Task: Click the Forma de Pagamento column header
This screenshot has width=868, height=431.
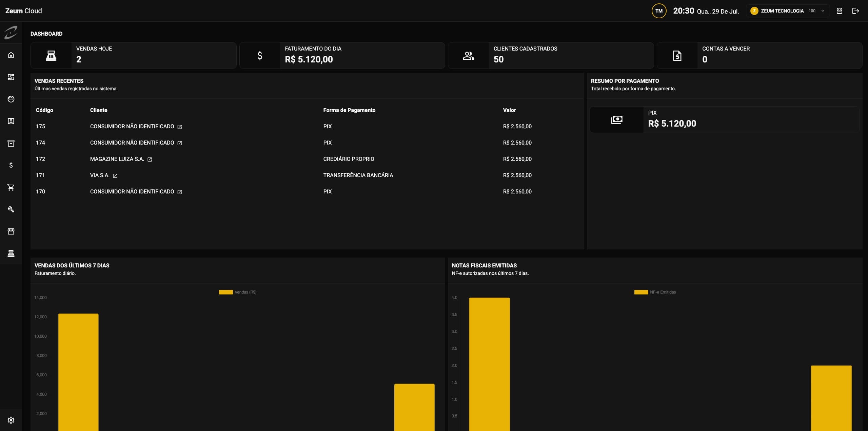Action: click(349, 110)
